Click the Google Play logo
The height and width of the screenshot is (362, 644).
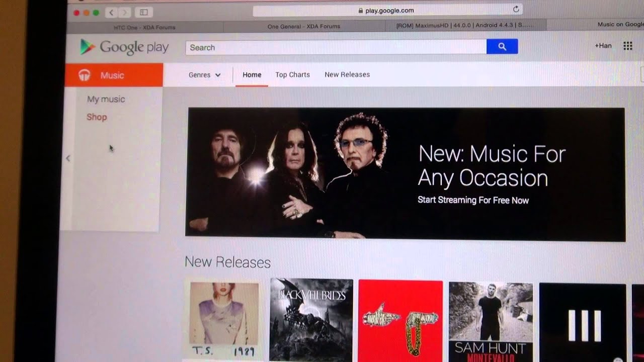(124, 47)
